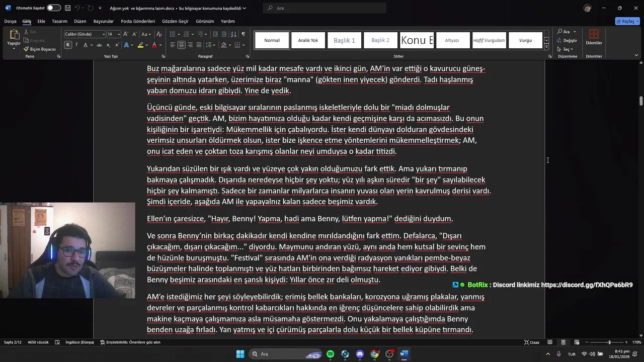
Task: Click the Paylaş share button
Action: click(x=627, y=21)
